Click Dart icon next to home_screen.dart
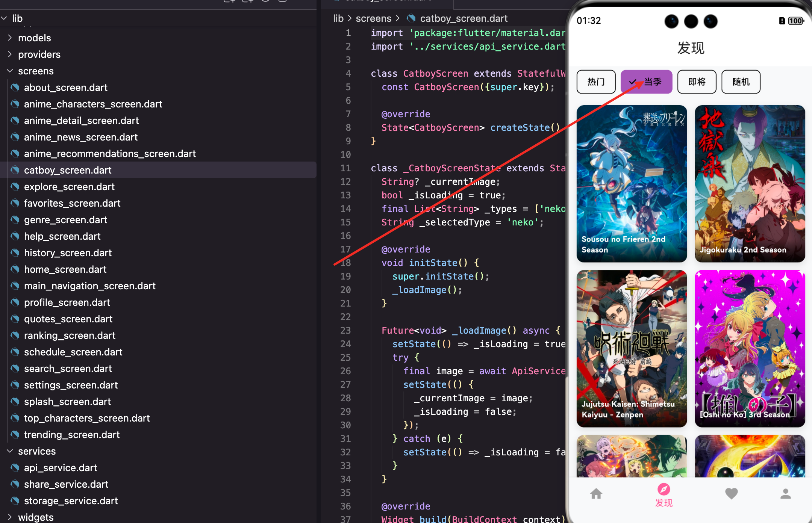 coord(15,269)
